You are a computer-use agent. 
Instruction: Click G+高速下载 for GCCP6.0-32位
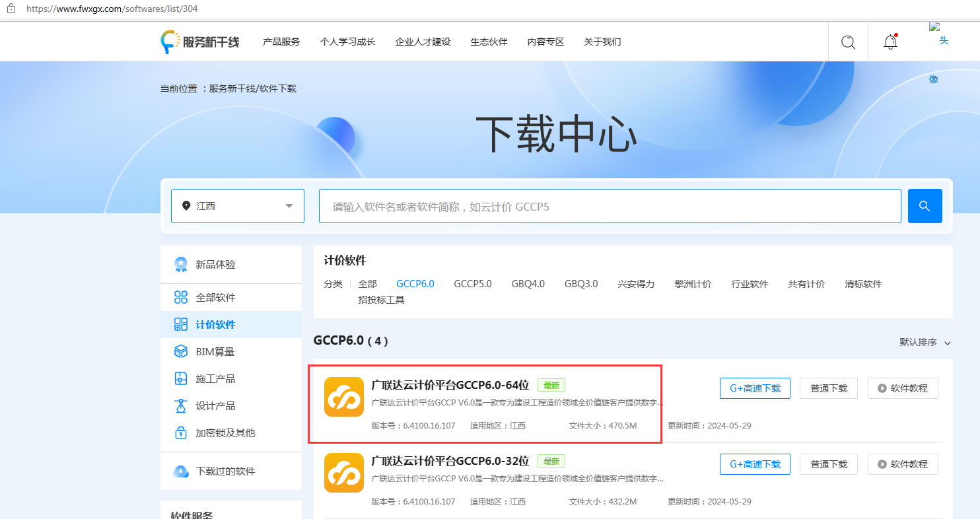755,464
